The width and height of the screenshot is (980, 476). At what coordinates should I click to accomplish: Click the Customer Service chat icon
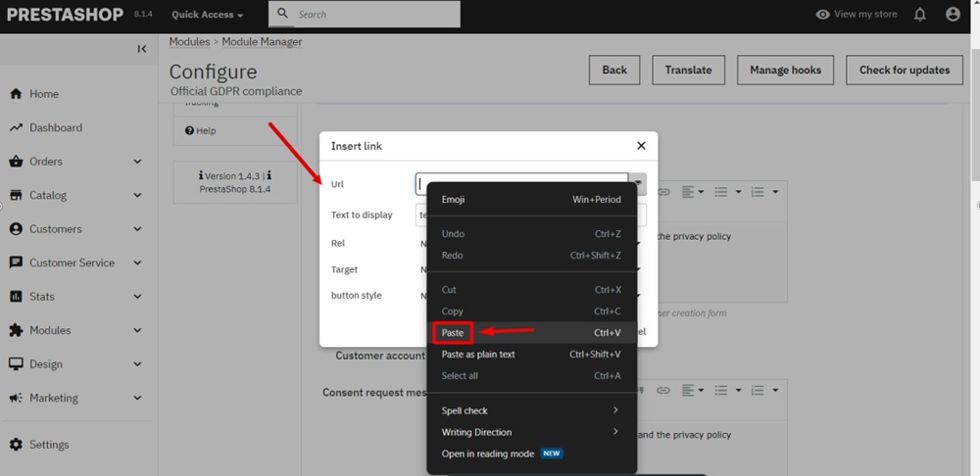pos(17,262)
